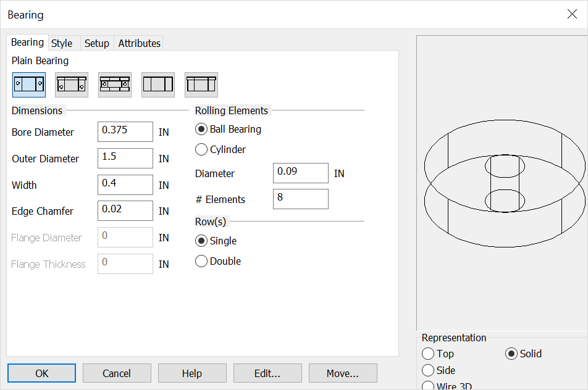This screenshot has height=390, width=588.
Task: Confirm the bearing with OK
Action: coord(41,373)
